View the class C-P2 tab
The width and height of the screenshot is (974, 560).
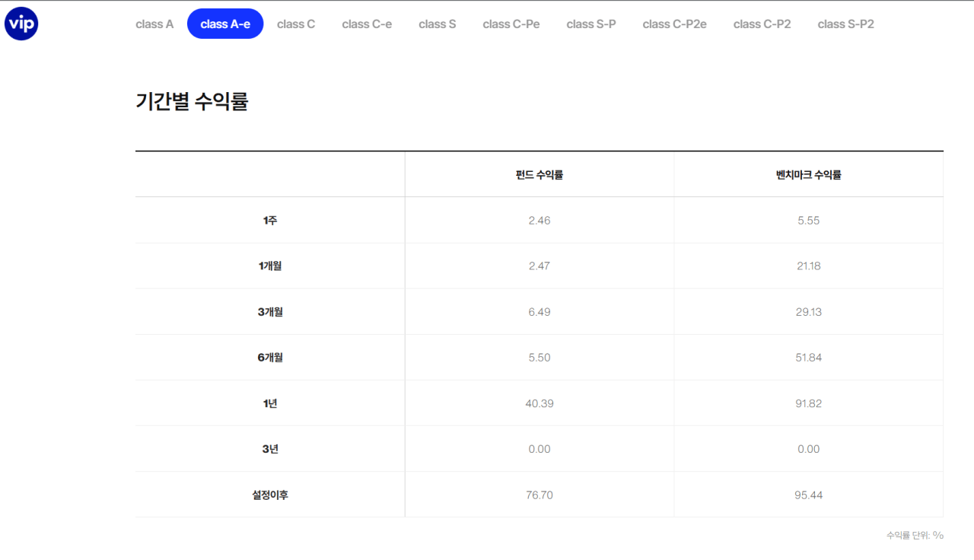click(762, 24)
